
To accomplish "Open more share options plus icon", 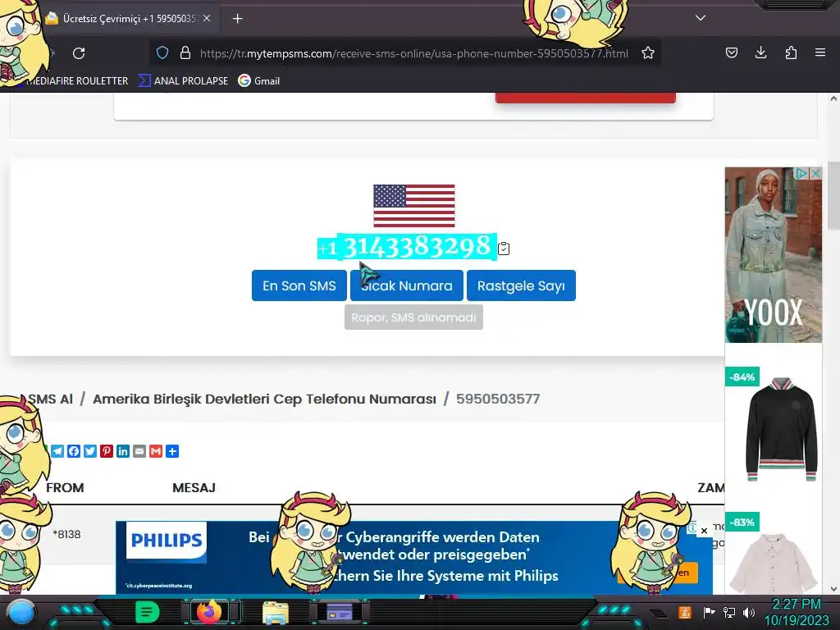I will 172,451.
